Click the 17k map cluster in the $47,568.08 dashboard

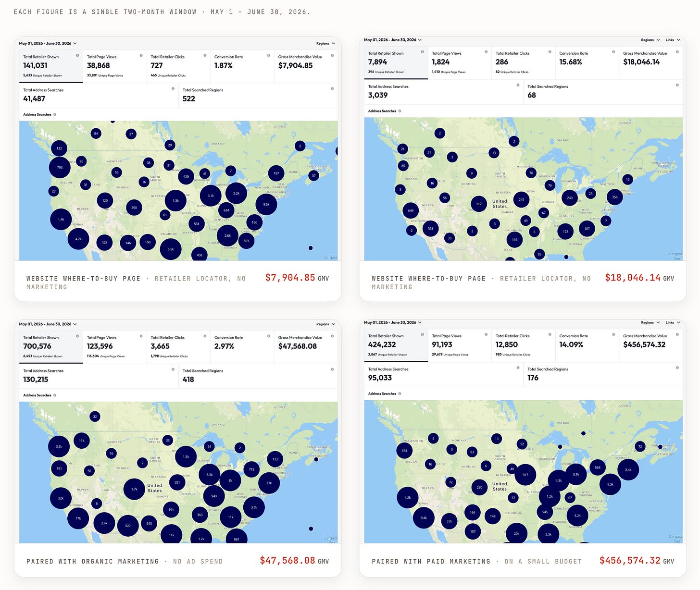pyautogui.click(x=78, y=518)
